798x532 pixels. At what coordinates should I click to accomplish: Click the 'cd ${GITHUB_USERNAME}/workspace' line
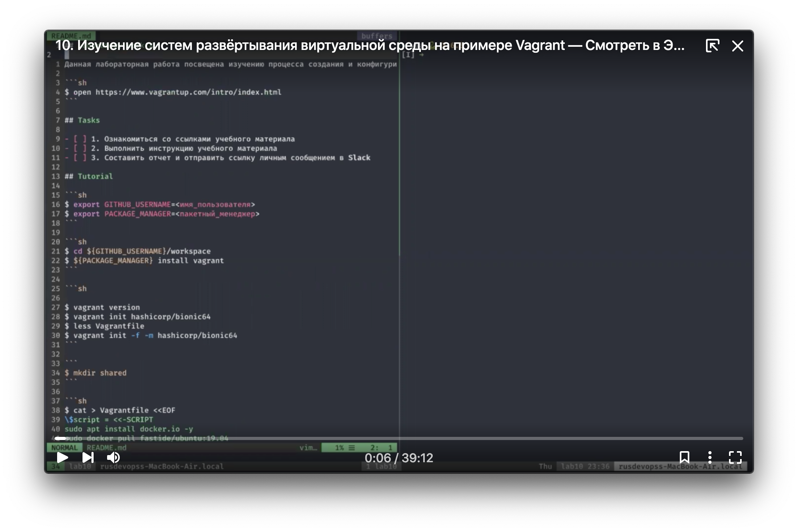[x=138, y=251]
